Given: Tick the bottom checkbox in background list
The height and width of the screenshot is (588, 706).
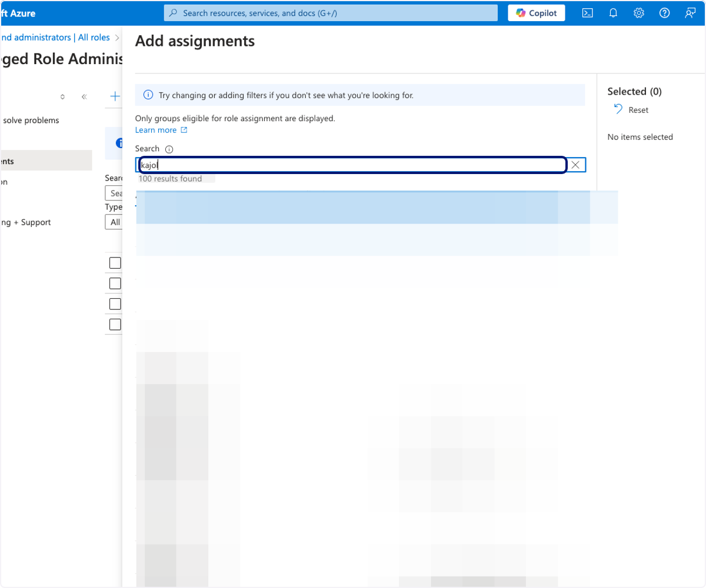Looking at the screenshot, I should (115, 325).
